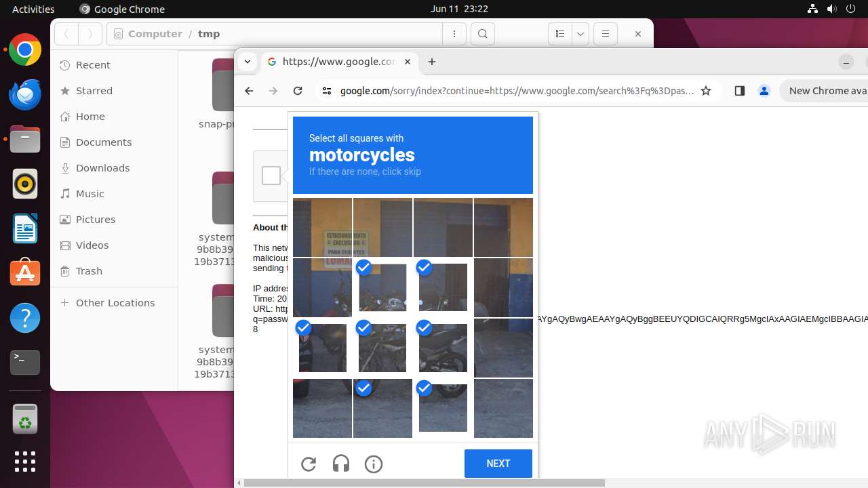
Task: Focus the Chrome address bar URL
Action: point(517,91)
